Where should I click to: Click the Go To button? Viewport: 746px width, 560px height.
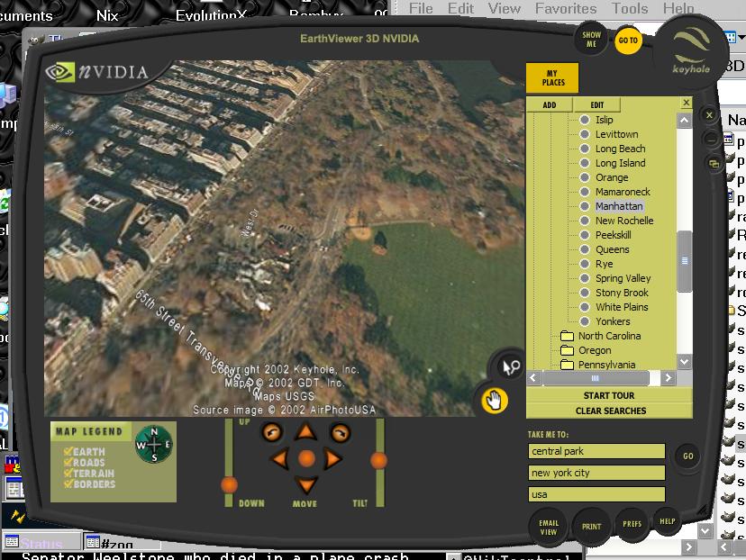tap(628, 41)
